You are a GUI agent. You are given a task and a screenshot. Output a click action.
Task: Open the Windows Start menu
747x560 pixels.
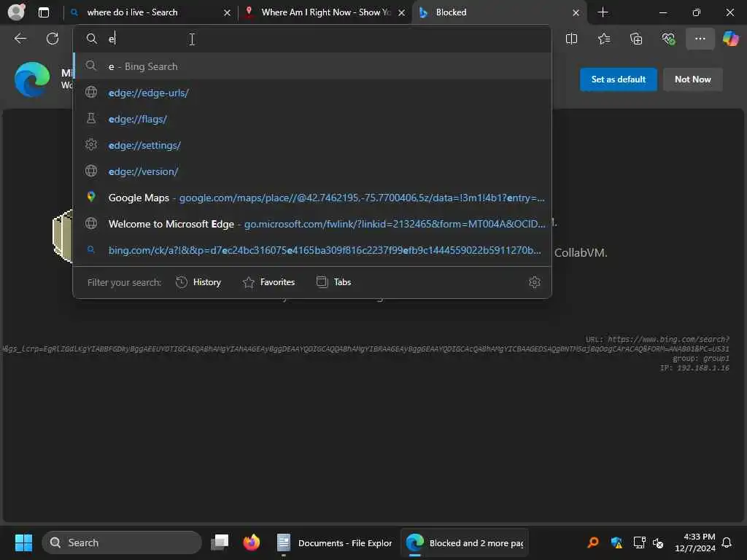click(23, 542)
